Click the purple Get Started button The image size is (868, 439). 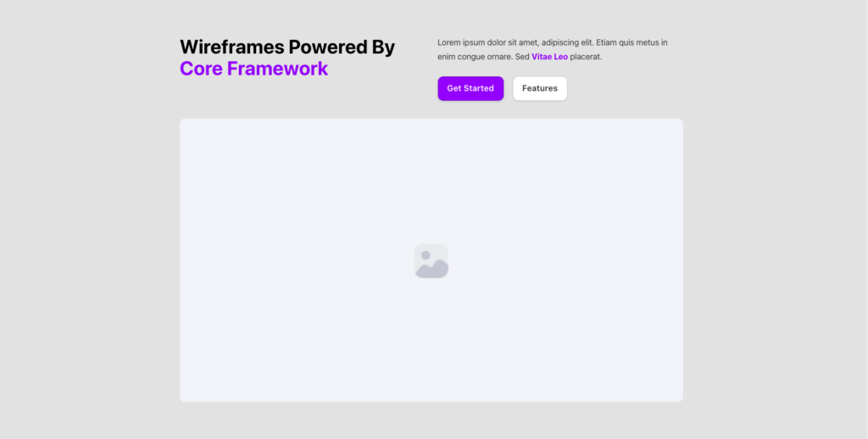click(470, 88)
